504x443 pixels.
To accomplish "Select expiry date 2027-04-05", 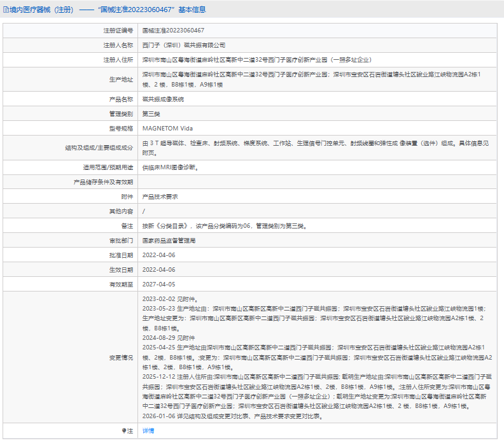I will 159,284.
